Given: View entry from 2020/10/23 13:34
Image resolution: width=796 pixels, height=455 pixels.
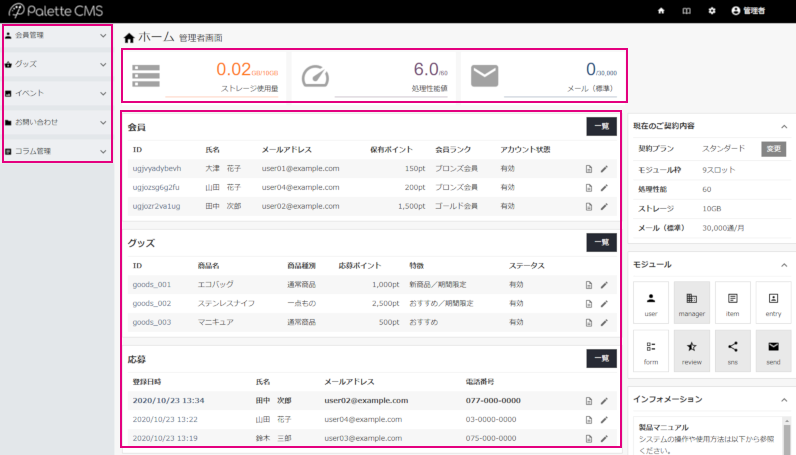Looking at the screenshot, I should [589, 401].
